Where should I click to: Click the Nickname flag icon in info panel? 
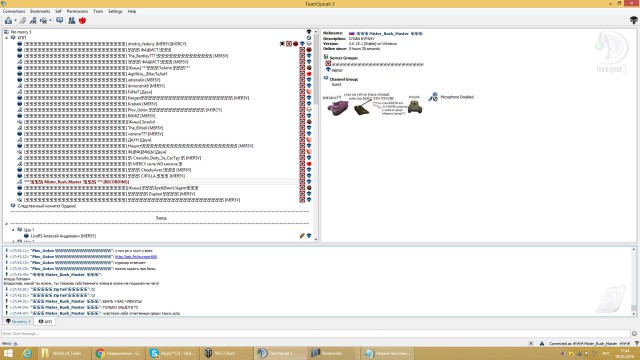[x=351, y=33]
